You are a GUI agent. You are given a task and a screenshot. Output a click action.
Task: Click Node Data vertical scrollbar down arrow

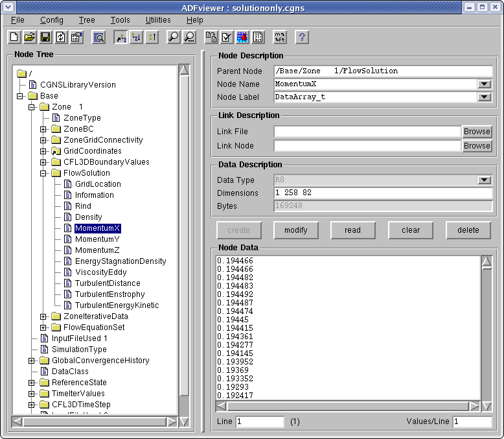[x=487, y=407]
